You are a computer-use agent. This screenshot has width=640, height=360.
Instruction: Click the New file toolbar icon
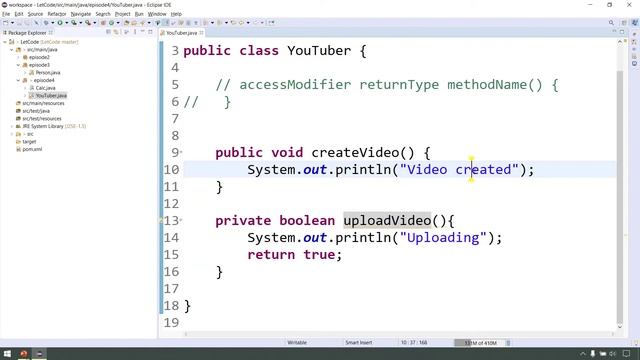(x=6, y=23)
